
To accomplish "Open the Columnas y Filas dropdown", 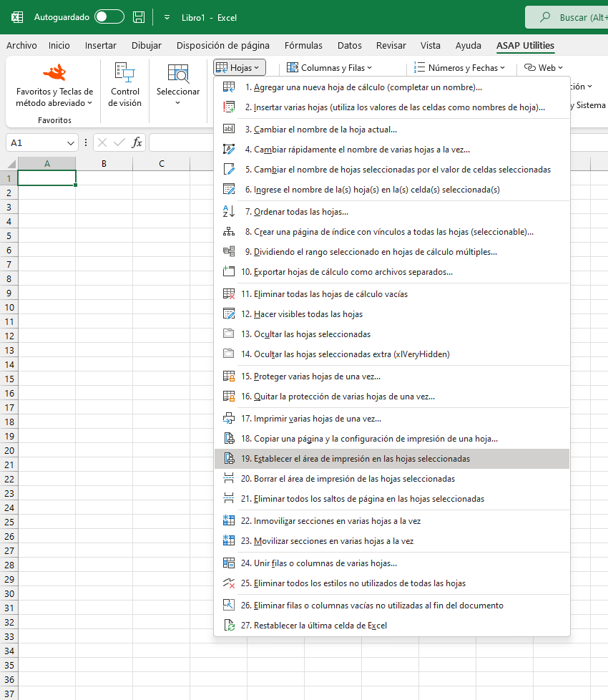I will click(x=329, y=67).
